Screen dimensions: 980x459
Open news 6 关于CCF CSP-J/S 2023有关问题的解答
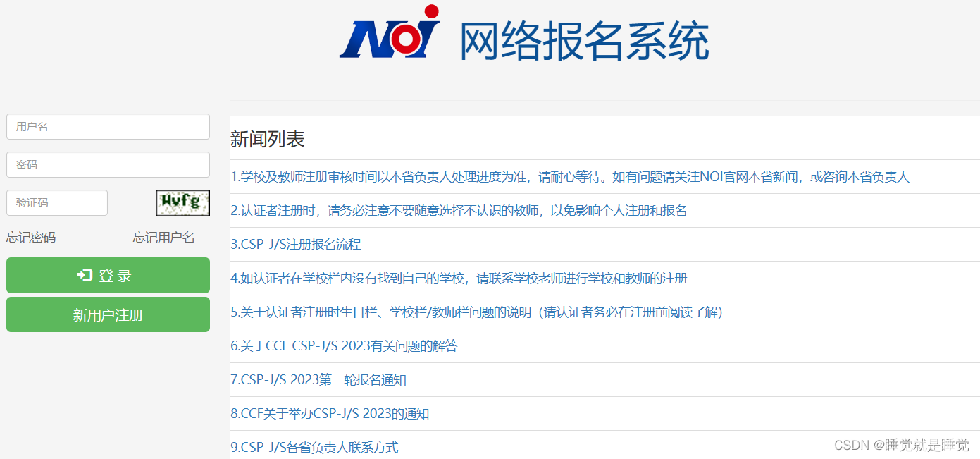[344, 346]
